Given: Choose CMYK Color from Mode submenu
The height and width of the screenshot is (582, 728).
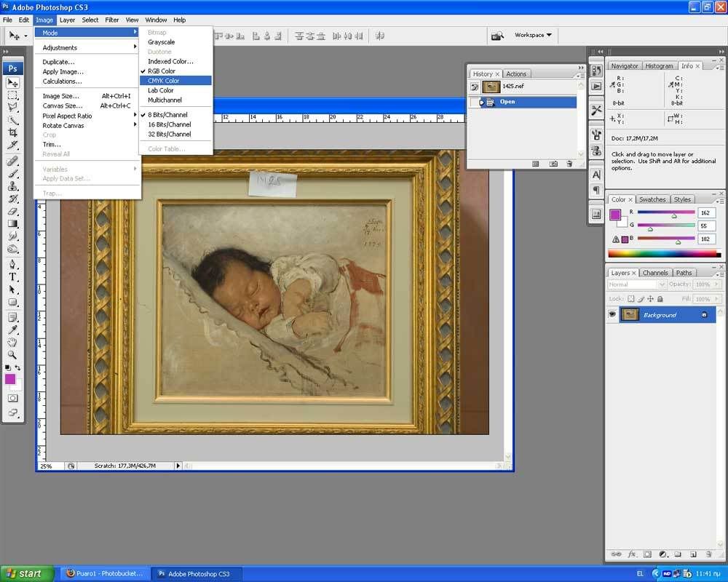Looking at the screenshot, I should point(164,81).
